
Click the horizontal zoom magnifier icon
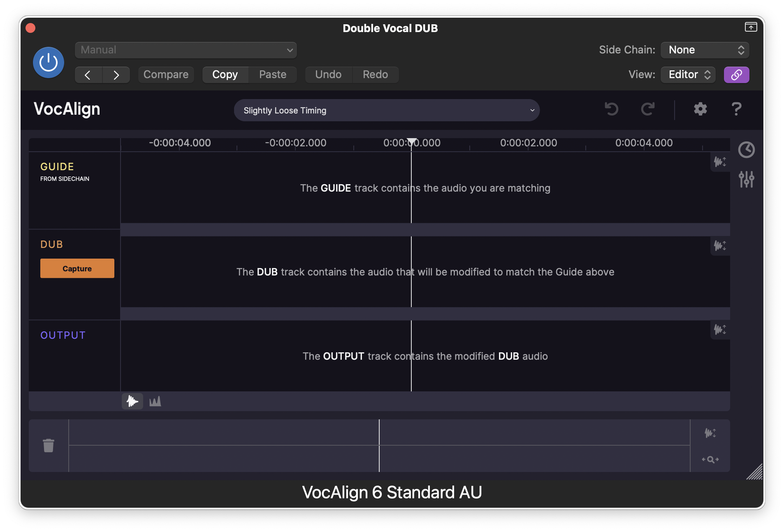[x=710, y=459]
